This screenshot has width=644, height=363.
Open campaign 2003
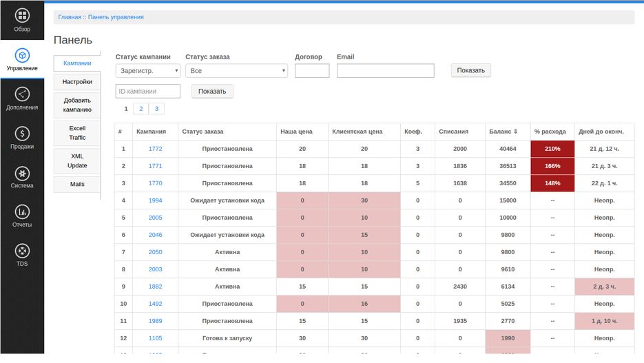(x=155, y=269)
